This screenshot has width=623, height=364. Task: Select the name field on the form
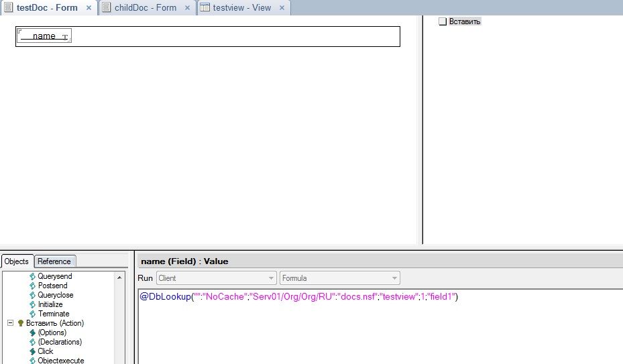[44, 36]
